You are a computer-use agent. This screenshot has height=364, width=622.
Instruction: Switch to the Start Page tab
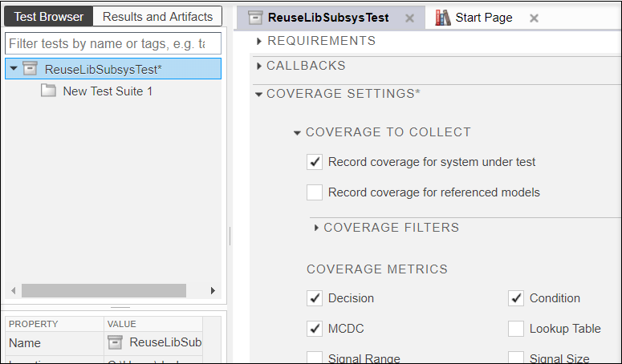click(x=483, y=18)
